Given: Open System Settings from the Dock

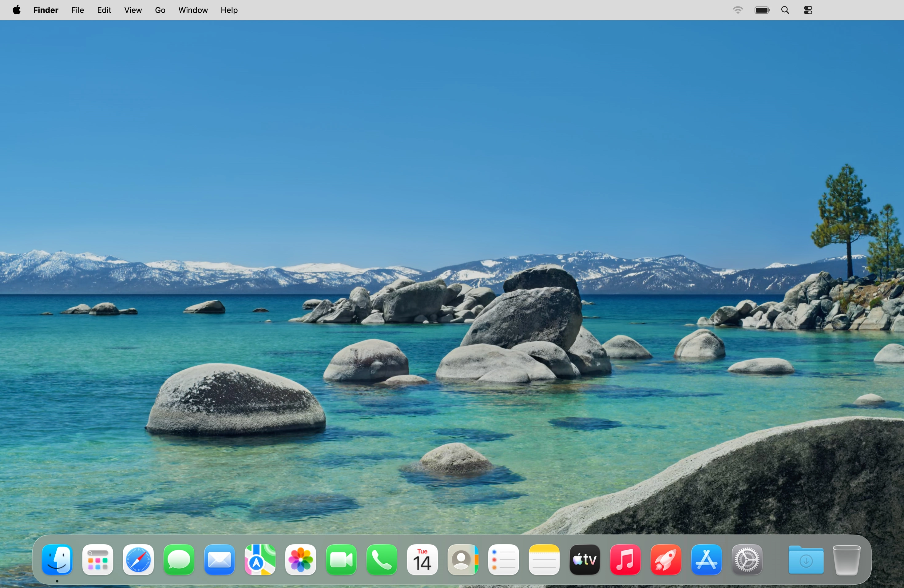Looking at the screenshot, I should pyautogui.click(x=747, y=560).
